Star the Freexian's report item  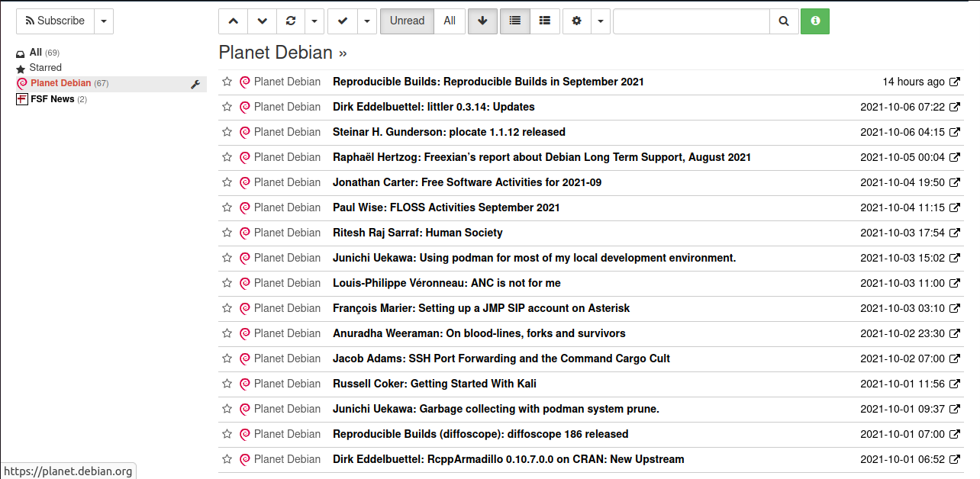click(227, 157)
